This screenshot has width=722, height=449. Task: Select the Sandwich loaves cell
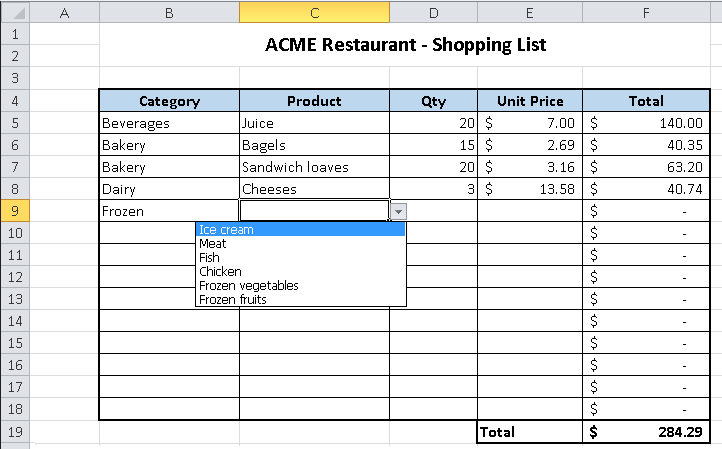314,167
